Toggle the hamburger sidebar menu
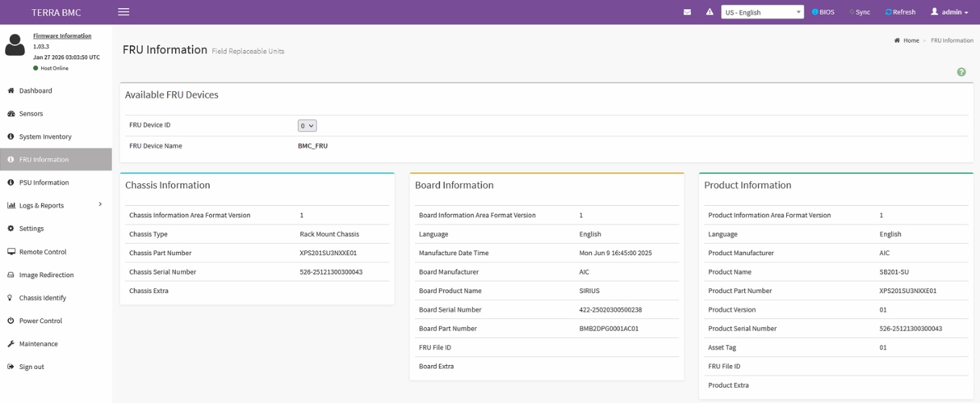 pos(123,12)
